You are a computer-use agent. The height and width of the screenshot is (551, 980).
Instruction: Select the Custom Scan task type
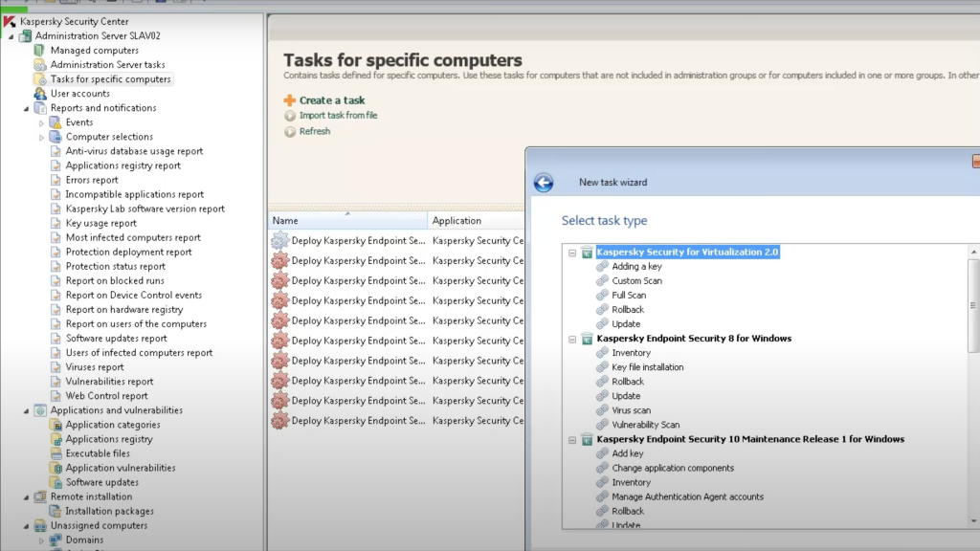click(636, 280)
